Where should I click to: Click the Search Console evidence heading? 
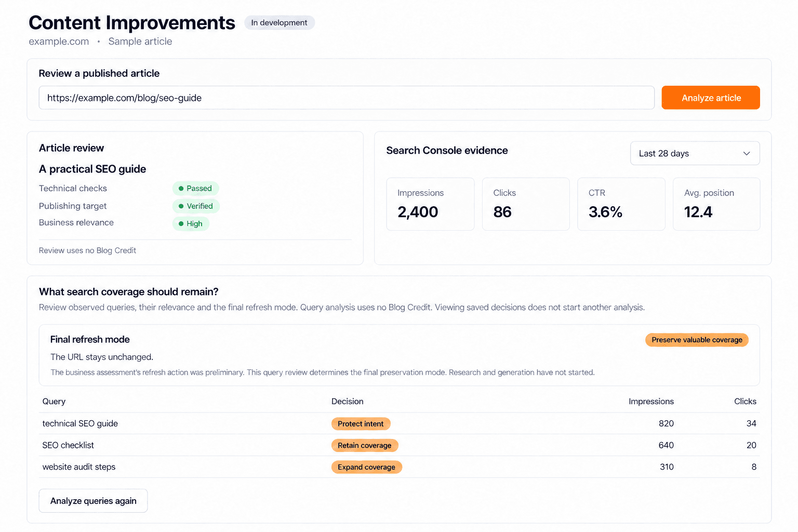tap(447, 150)
